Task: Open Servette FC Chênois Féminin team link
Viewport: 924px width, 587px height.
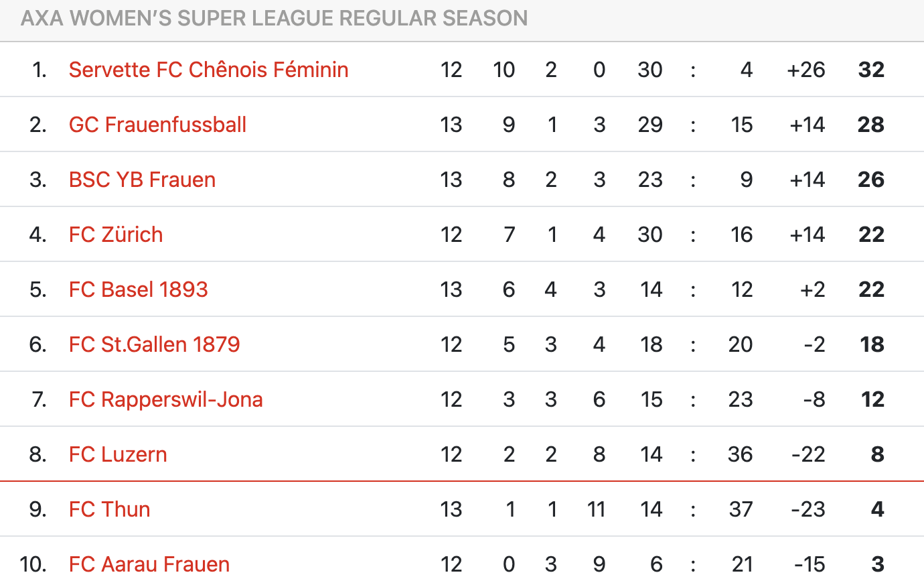Action: point(208,70)
